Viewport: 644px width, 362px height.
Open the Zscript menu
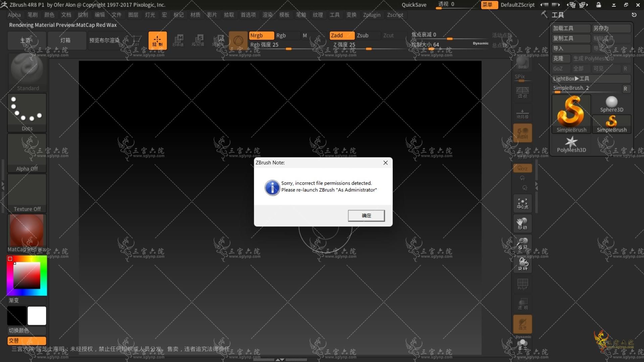pyautogui.click(x=395, y=15)
